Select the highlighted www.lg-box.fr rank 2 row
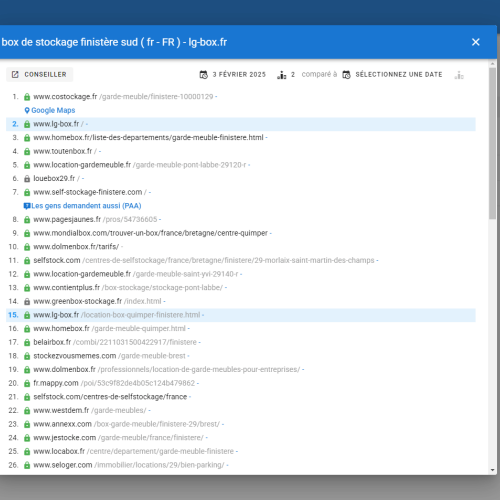 241,124
